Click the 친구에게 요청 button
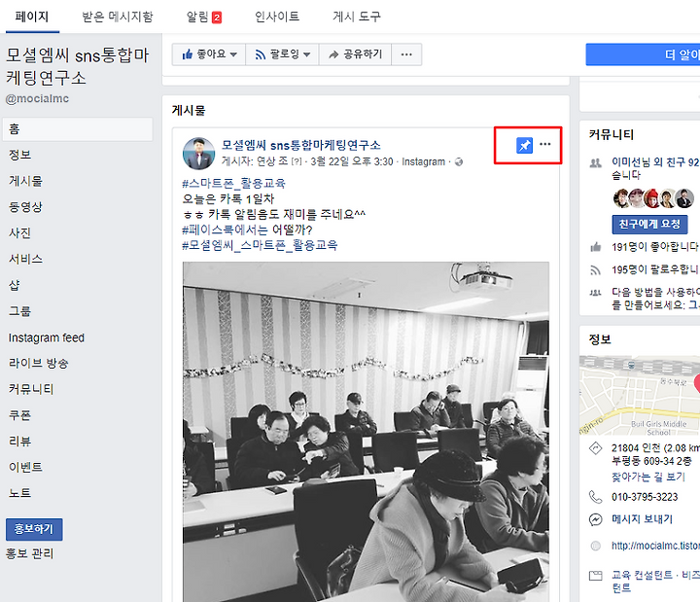Viewport: 700px width, 602px height. [649, 225]
